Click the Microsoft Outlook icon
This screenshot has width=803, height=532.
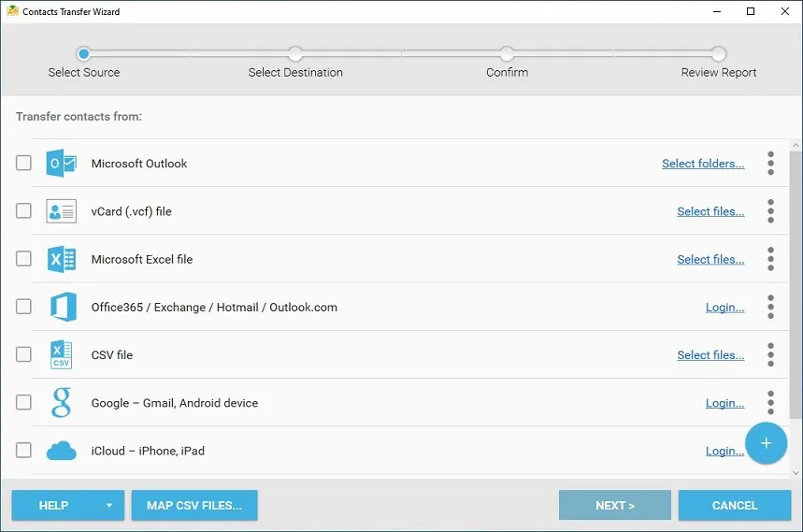[62, 164]
